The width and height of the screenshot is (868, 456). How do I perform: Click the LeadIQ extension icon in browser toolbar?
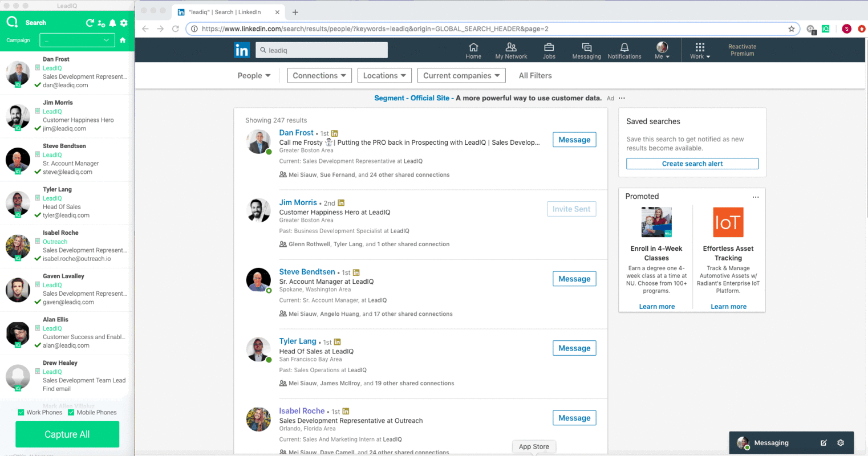(825, 28)
